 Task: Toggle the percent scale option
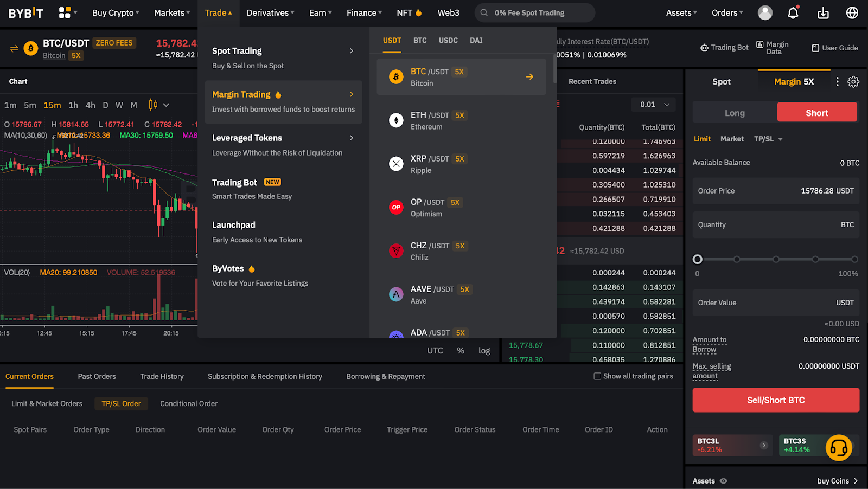click(461, 351)
